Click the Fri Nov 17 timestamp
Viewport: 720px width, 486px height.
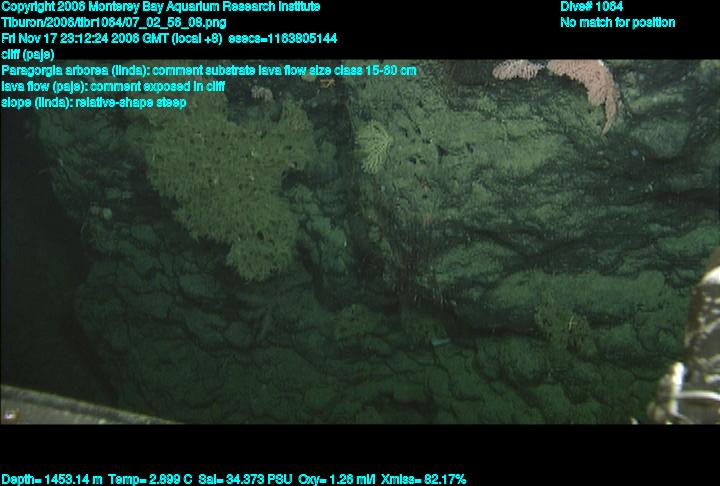pyautogui.click(x=104, y=38)
